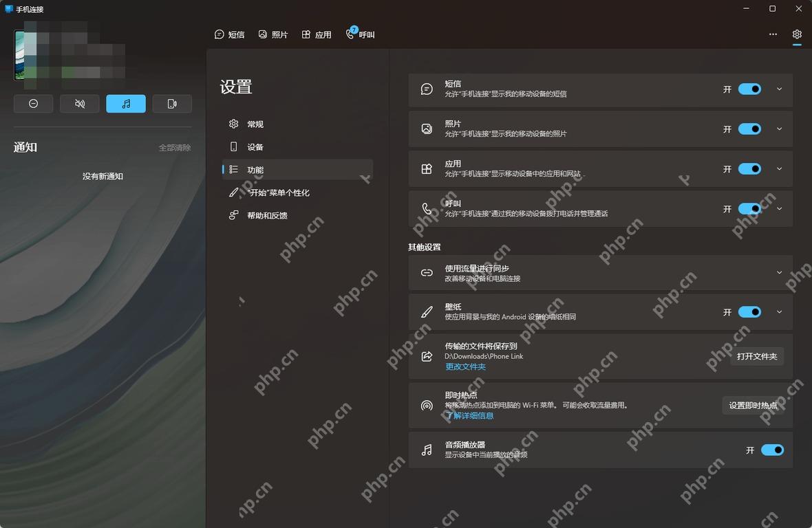Viewport: 812px width, 528px height.
Task: Click the 照片 photo icon in settings row
Action: click(x=427, y=129)
